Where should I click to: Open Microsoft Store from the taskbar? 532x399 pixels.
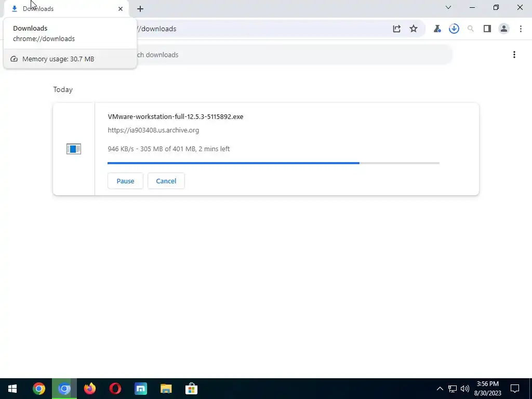(191, 389)
